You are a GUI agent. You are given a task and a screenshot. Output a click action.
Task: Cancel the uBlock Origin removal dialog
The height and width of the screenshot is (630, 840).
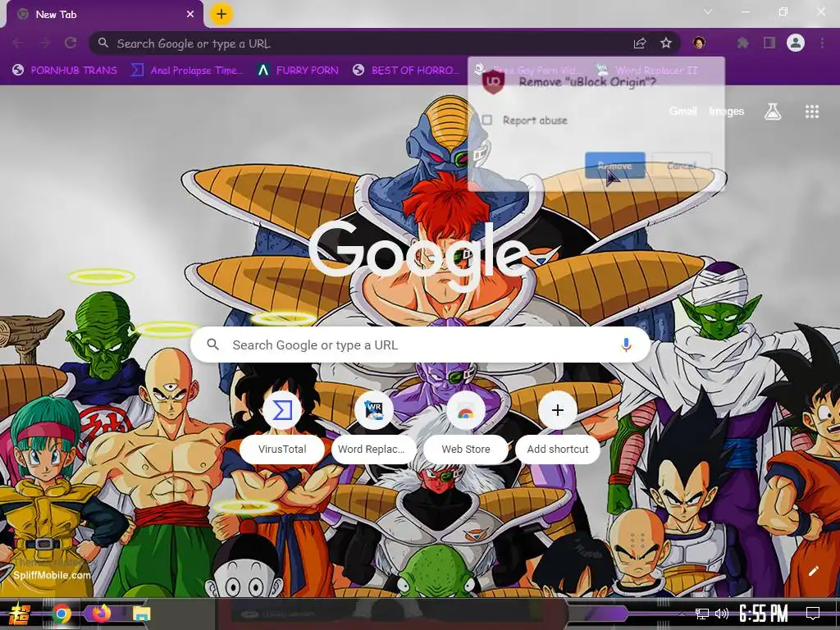682,166
